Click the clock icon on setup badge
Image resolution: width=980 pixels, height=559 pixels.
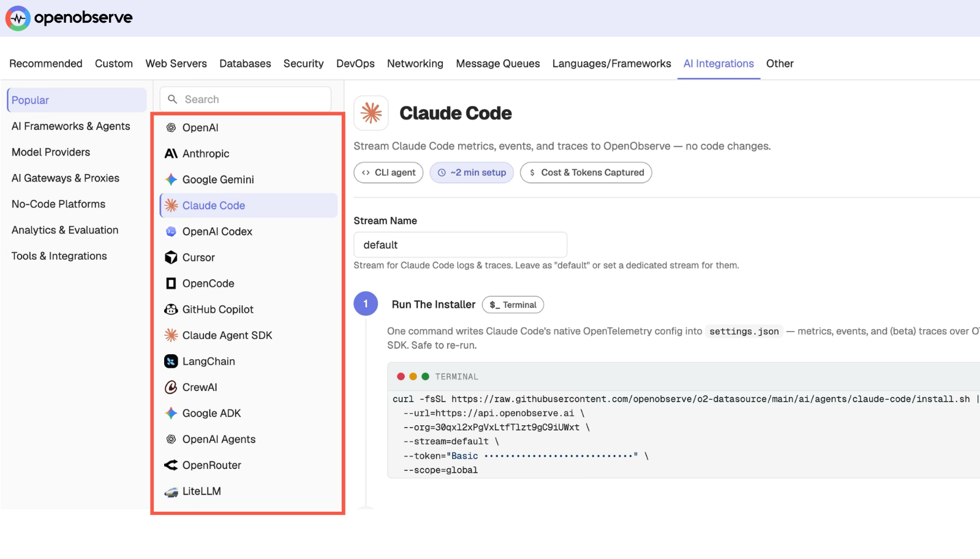point(442,173)
